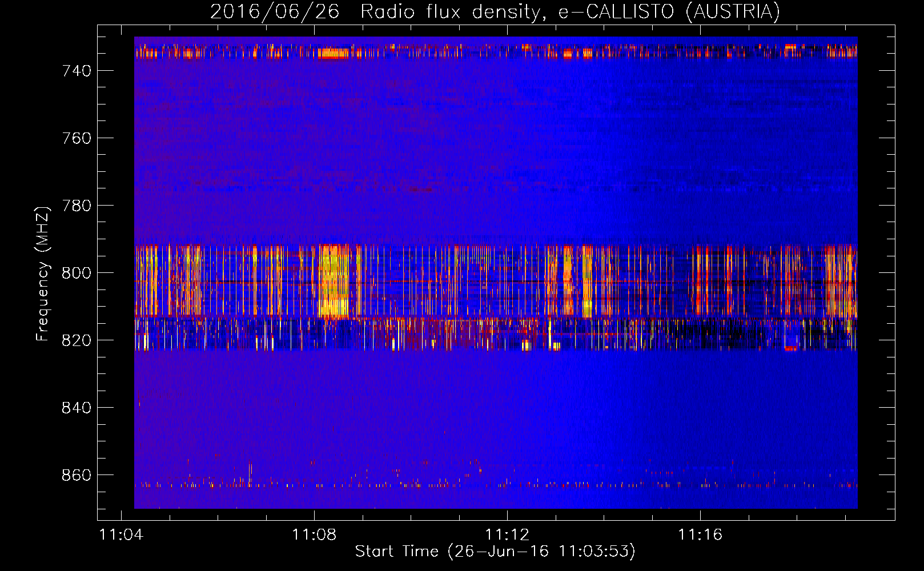The image size is (924, 571).
Task: Click the 820 frequency tick label
Action: coord(77,340)
